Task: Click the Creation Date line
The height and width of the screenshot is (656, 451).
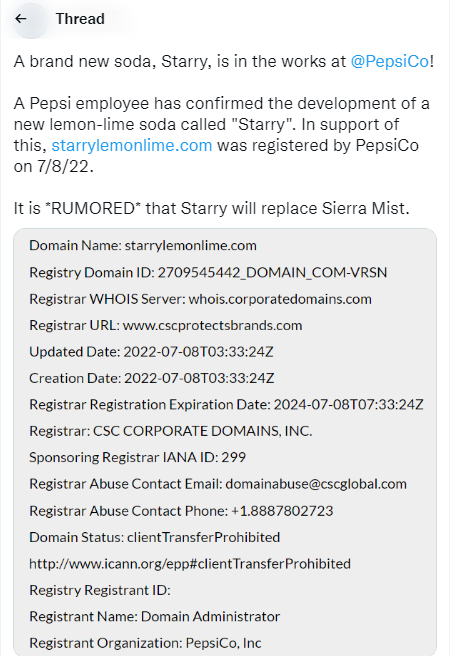Action: pos(151,378)
